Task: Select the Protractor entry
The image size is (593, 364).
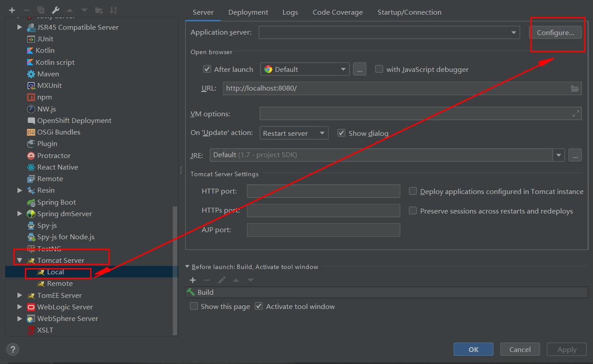Action: click(49, 156)
